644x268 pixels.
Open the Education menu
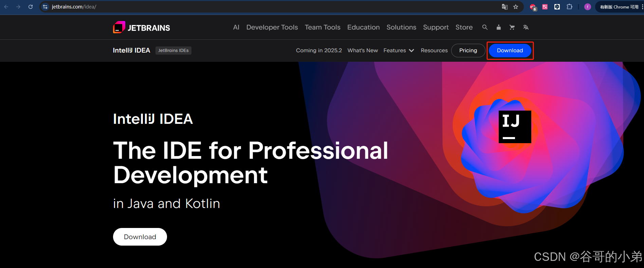tap(364, 27)
